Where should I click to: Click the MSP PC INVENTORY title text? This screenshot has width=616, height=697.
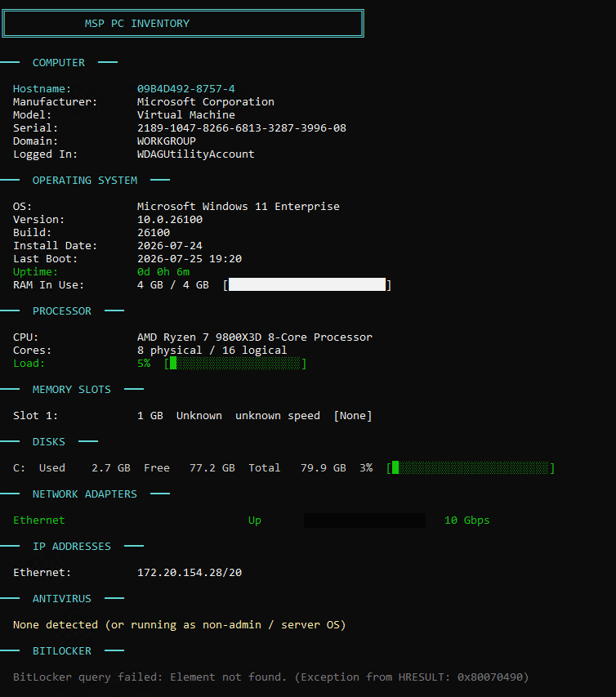(137, 24)
